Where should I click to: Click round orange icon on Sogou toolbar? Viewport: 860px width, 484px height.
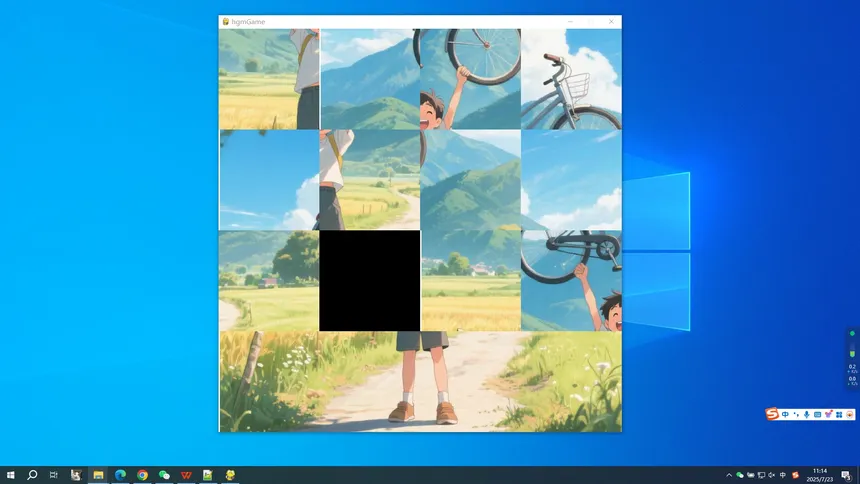(x=850, y=414)
